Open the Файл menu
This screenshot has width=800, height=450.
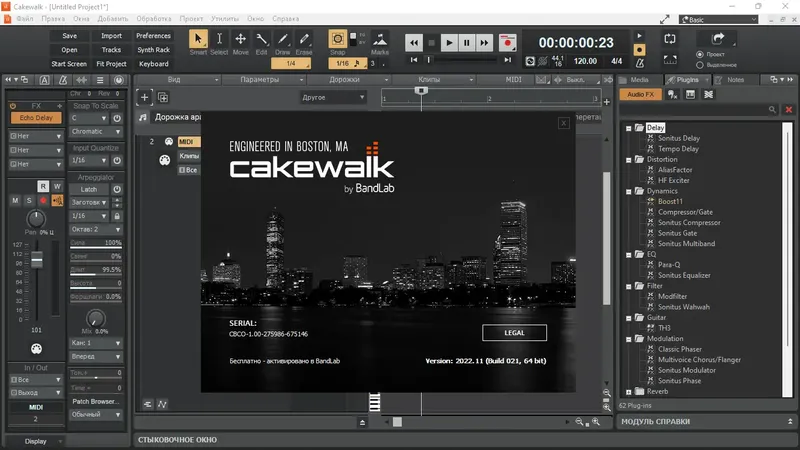coord(24,19)
